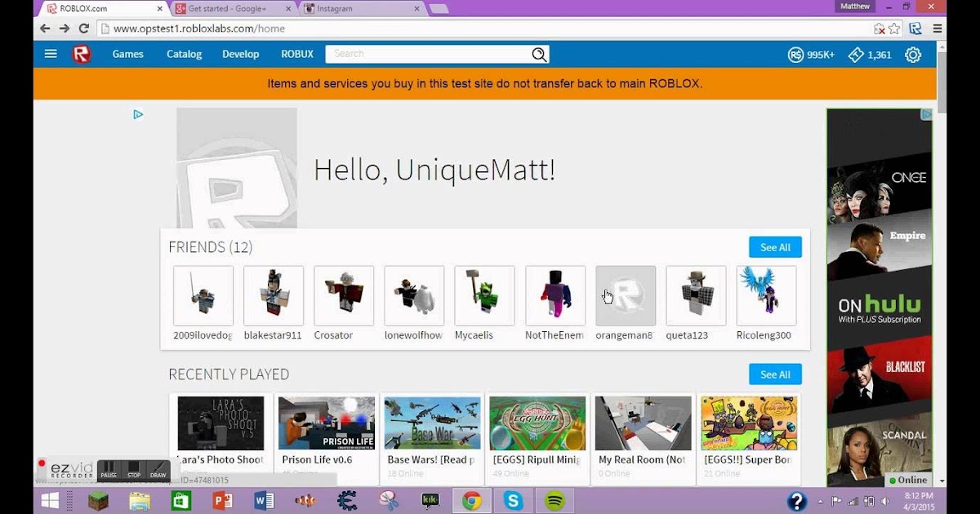
Task: Click See All in Recently Played section
Action: click(775, 374)
